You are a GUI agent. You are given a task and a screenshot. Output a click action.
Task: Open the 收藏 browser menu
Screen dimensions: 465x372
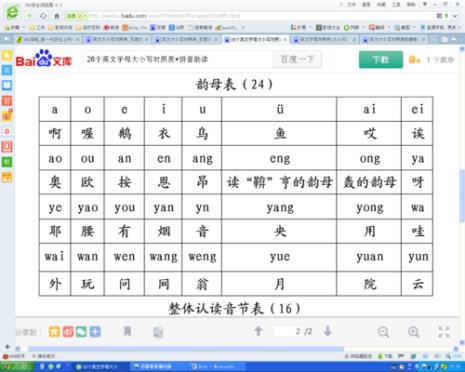381,5
